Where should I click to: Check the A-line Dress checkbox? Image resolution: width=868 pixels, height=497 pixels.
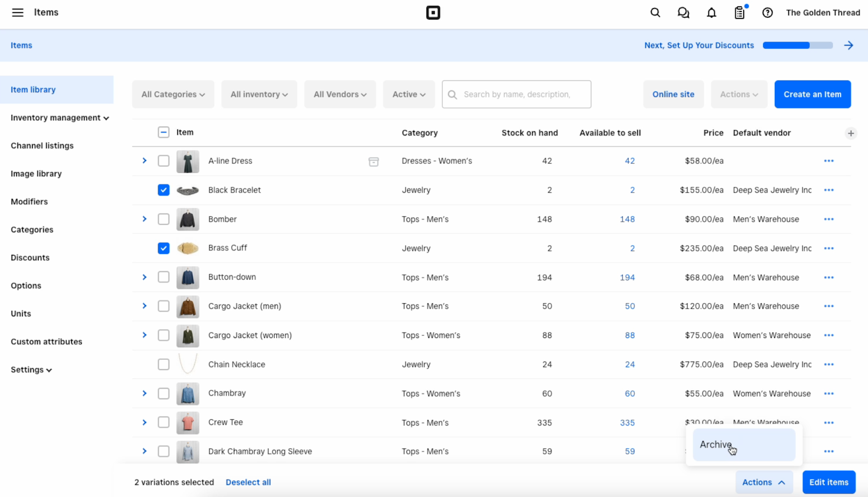tap(163, 161)
